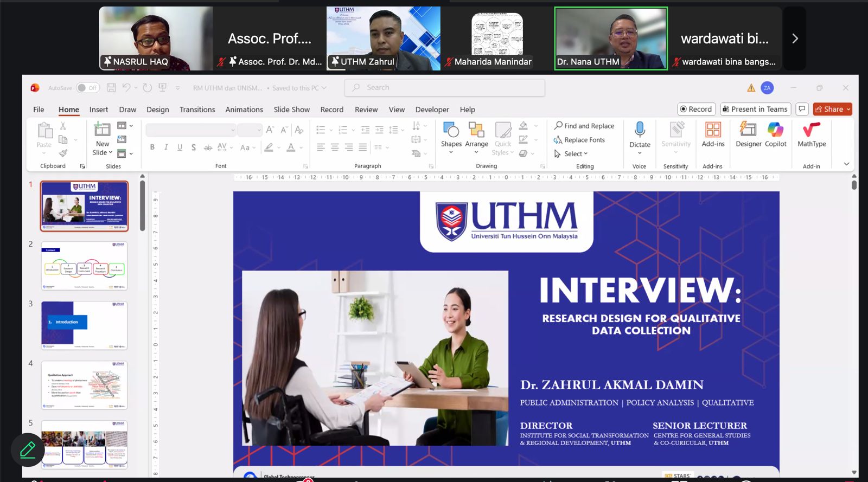This screenshot has height=482, width=868.
Task: Click the Add-ins icon
Action: coord(713,130)
